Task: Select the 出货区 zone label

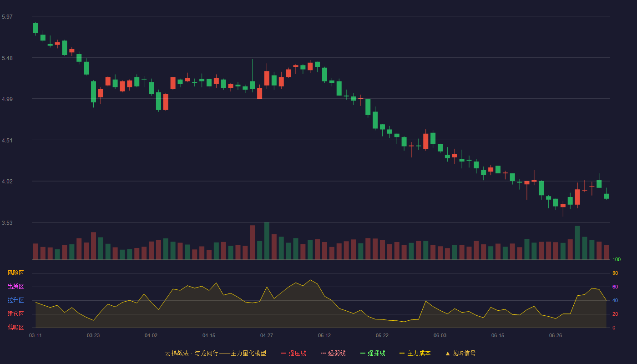Action: coord(16,287)
